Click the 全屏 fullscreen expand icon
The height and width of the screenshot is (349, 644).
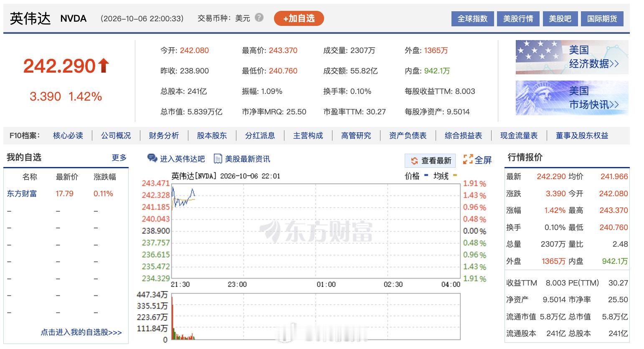468,159
